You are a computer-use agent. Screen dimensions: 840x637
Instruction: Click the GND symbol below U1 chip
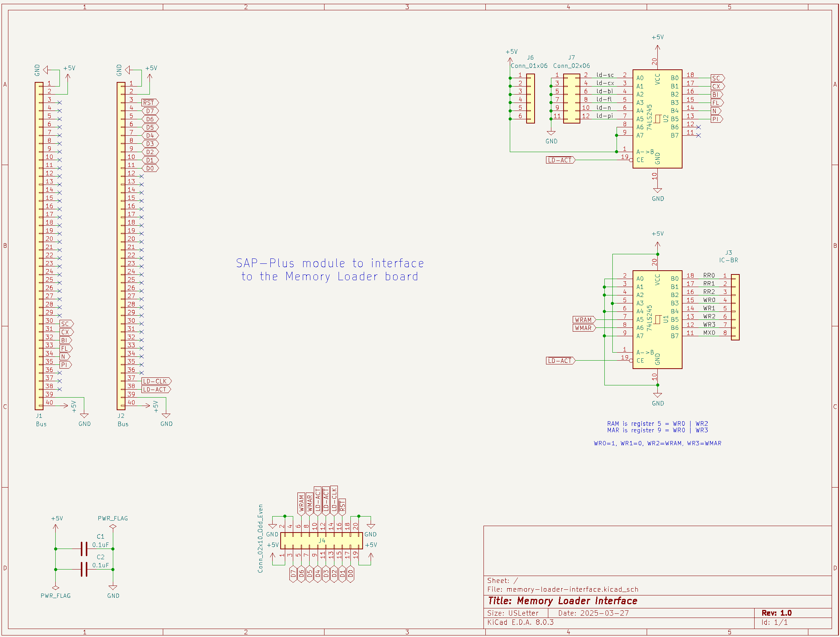point(657,396)
